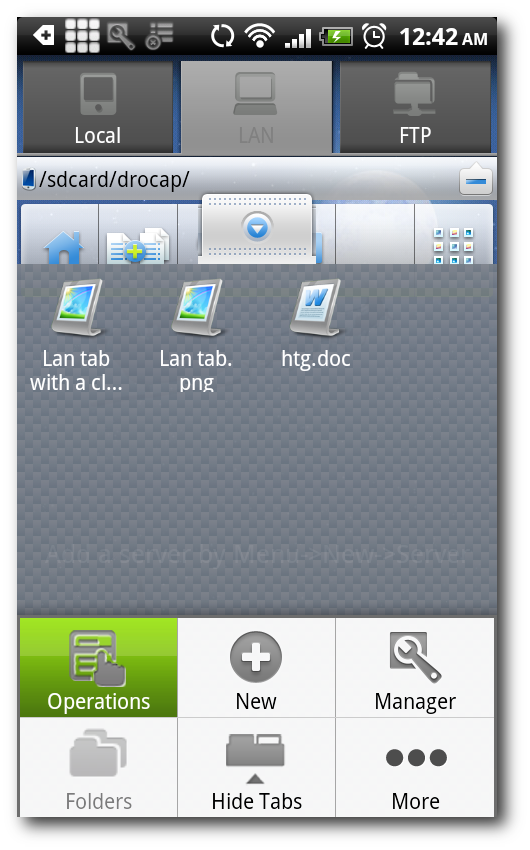Switch to the FTP tab
The height and width of the screenshot is (850, 530).
pos(415,107)
